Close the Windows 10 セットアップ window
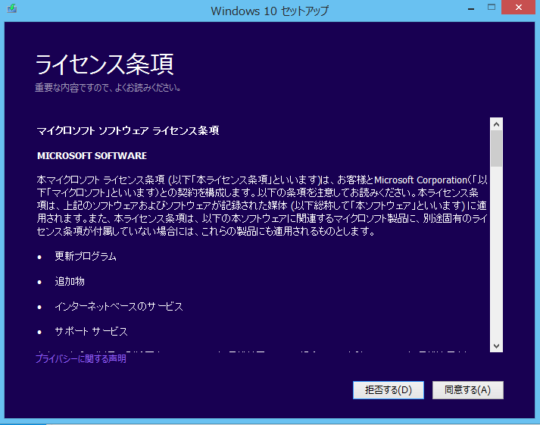The width and height of the screenshot is (540, 425). pyautogui.click(x=519, y=7)
